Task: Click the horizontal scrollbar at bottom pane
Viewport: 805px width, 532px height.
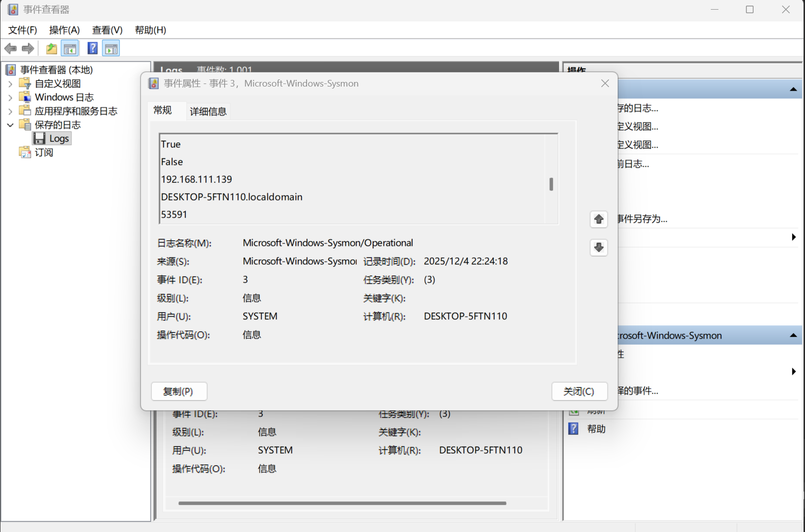Action: pyautogui.click(x=342, y=503)
